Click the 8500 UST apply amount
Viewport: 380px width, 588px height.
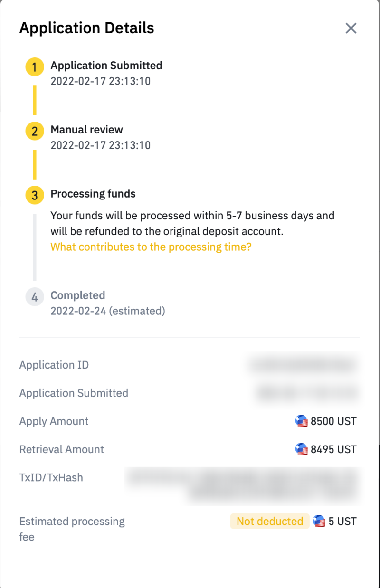333,421
